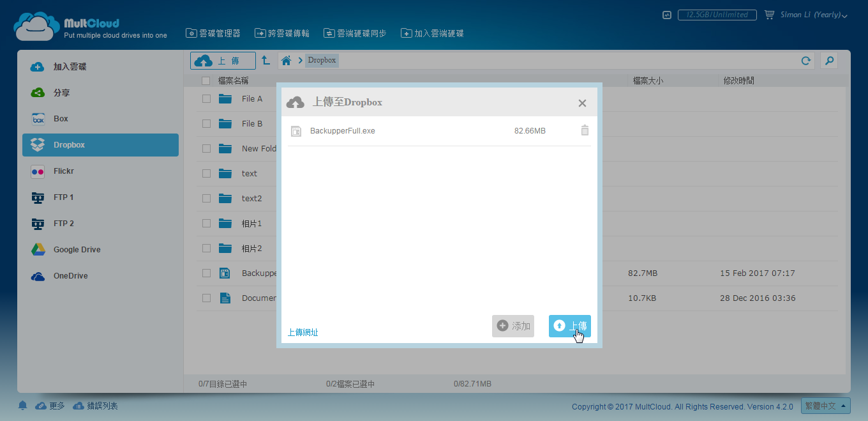The image size is (868, 421).
Task: Open the shopping cart icon
Action: [x=769, y=15]
